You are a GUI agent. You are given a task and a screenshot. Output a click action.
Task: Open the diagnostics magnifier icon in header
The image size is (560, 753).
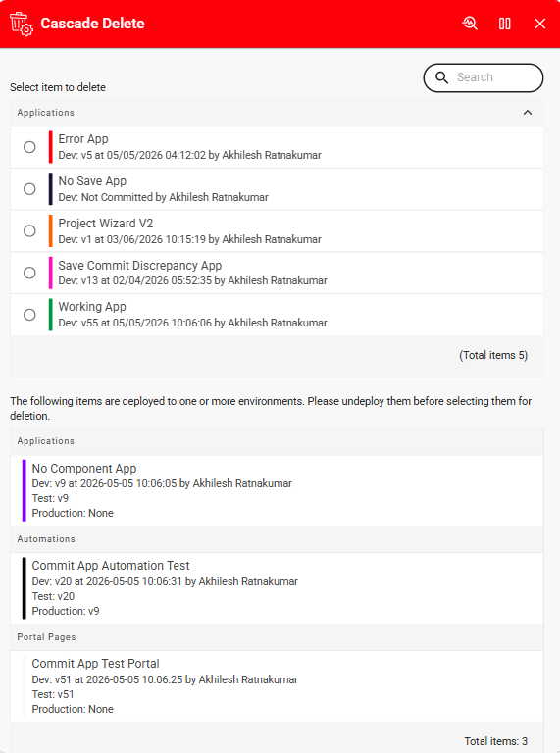click(x=470, y=24)
